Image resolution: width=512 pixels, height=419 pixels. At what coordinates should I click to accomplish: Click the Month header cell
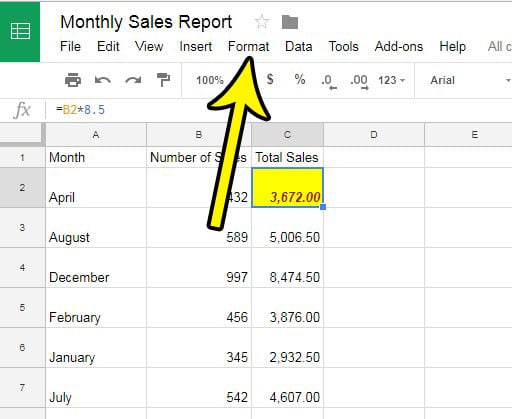(x=96, y=157)
